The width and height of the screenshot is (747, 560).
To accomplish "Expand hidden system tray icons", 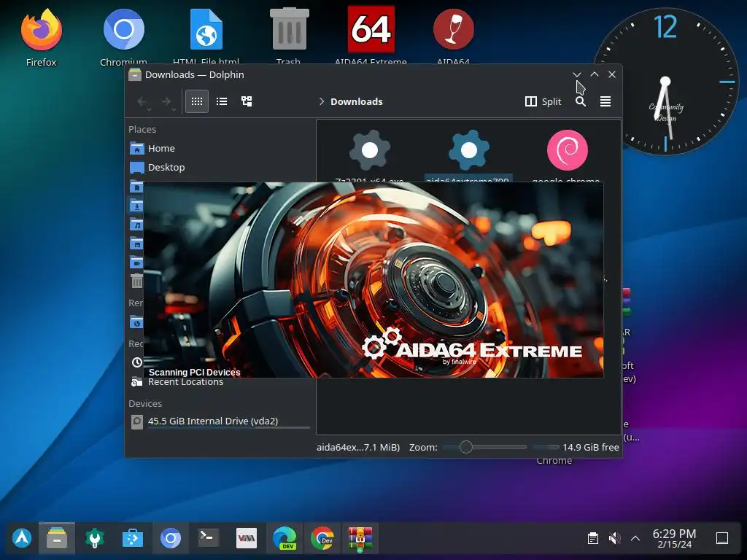I will (x=635, y=539).
